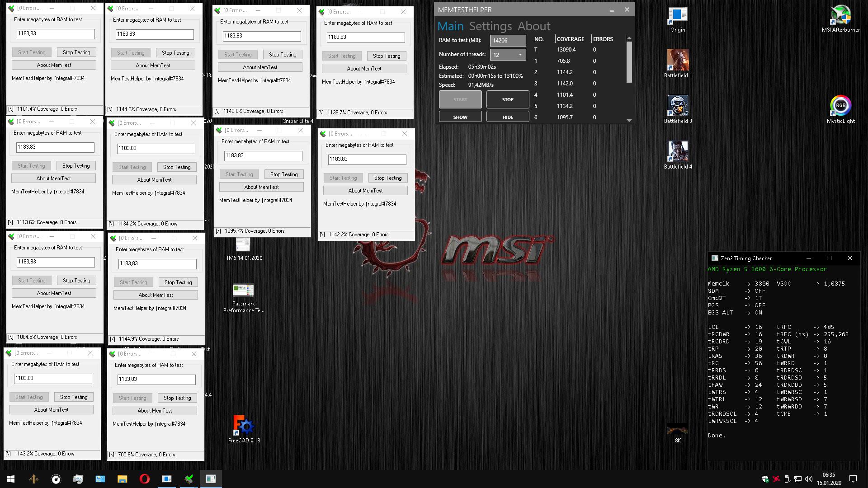
Task: Open About MemTest in the 1138.7% coverage window
Action: pyautogui.click(x=364, y=68)
